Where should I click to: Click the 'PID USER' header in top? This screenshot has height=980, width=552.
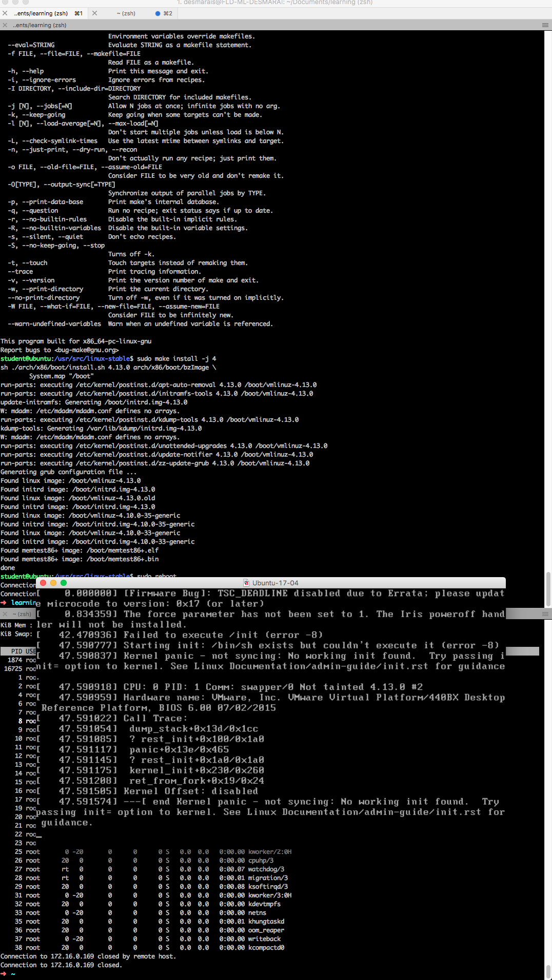pos(24,651)
